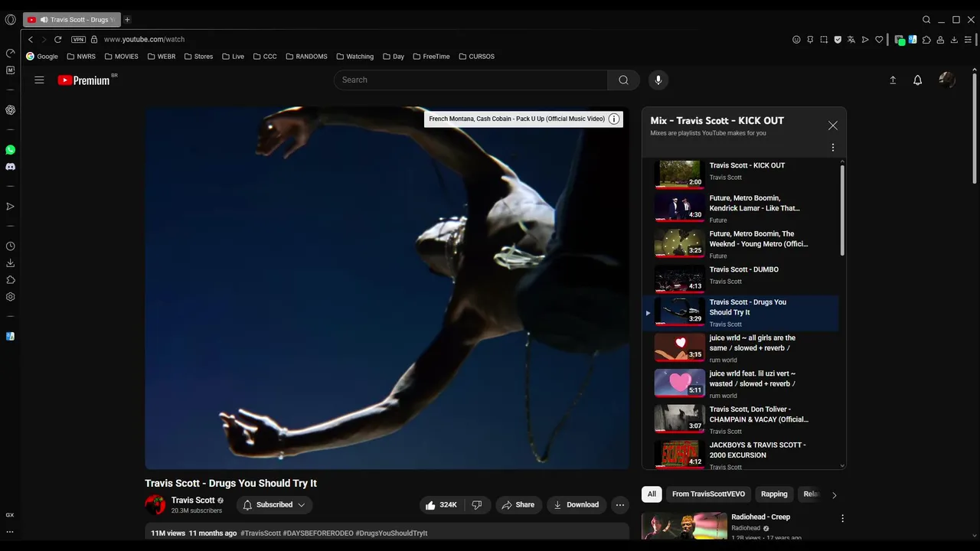Open the YouTube notifications bell
This screenshot has width=980, height=551.
917,80
